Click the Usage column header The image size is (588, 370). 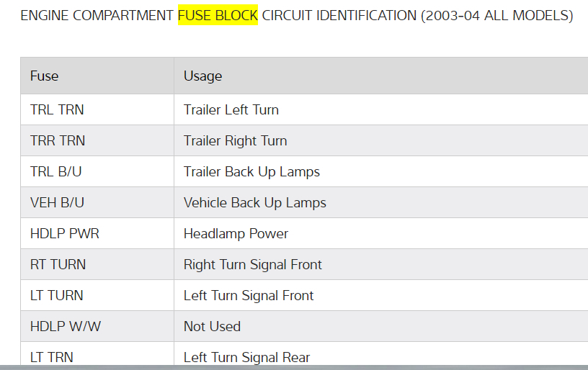(x=202, y=76)
